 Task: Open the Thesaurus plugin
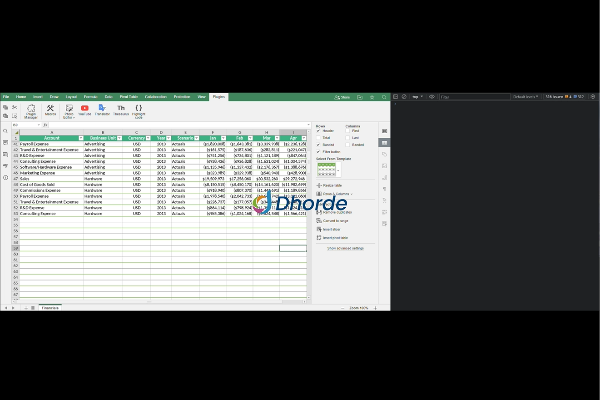pyautogui.click(x=121, y=110)
